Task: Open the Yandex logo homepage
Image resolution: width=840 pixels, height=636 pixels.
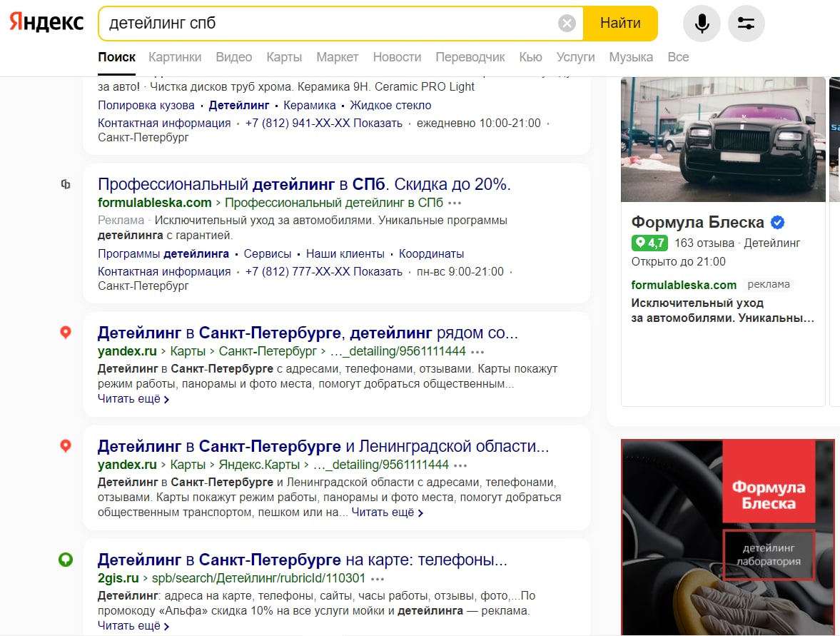Action: [46, 23]
